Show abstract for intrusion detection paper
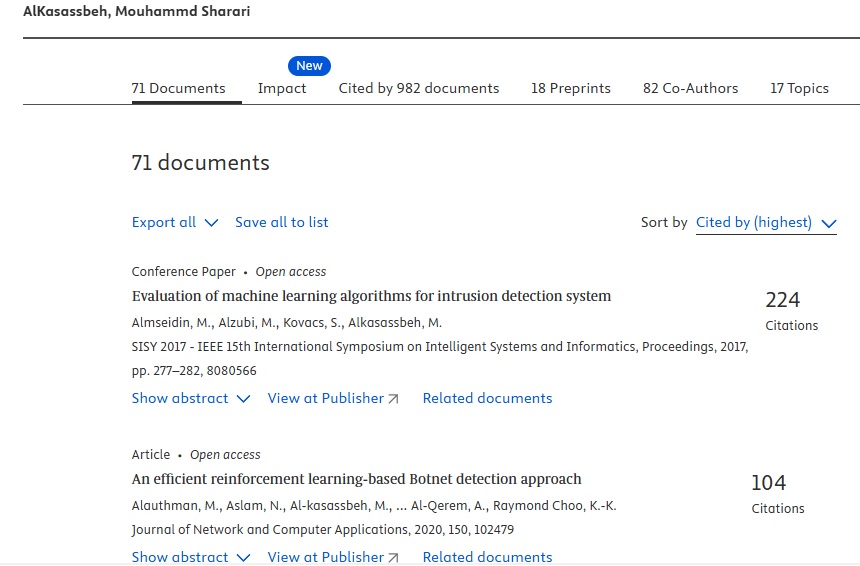 pos(191,398)
